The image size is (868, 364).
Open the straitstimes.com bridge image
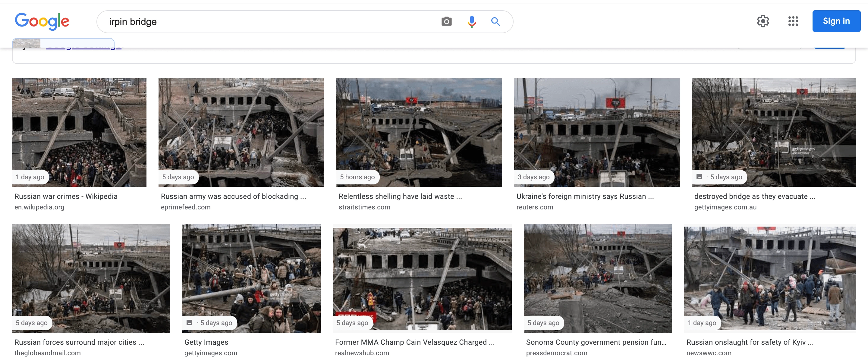(419, 133)
